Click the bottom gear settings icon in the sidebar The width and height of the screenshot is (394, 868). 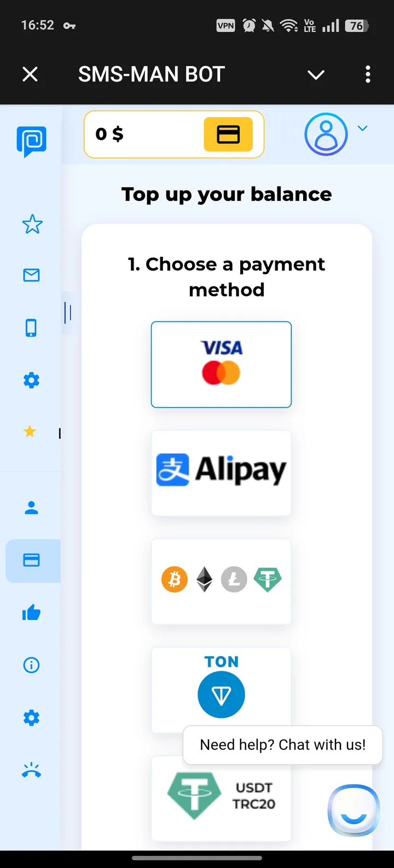click(31, 717)
